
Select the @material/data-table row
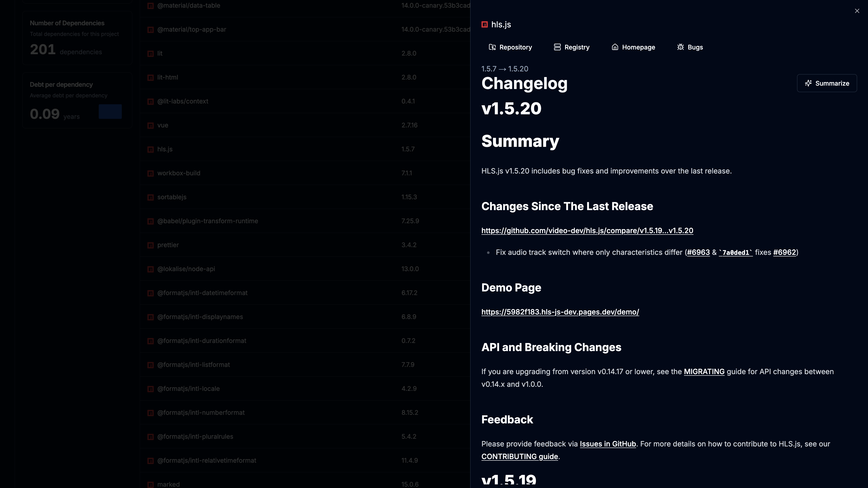pos(305,6)
